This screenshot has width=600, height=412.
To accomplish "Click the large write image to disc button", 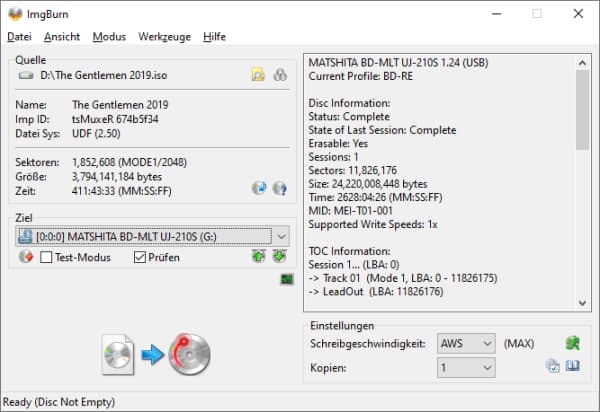I will 157,355.
